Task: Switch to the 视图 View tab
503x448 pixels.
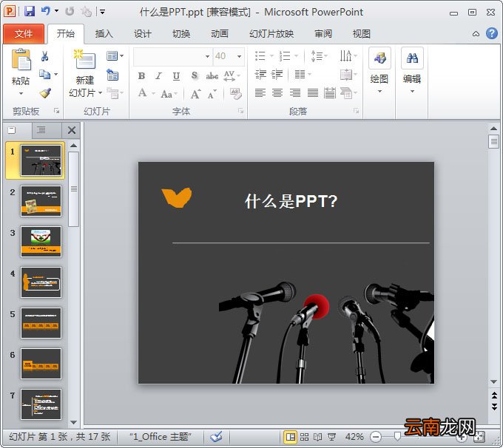Action: [x=362, y=34]
